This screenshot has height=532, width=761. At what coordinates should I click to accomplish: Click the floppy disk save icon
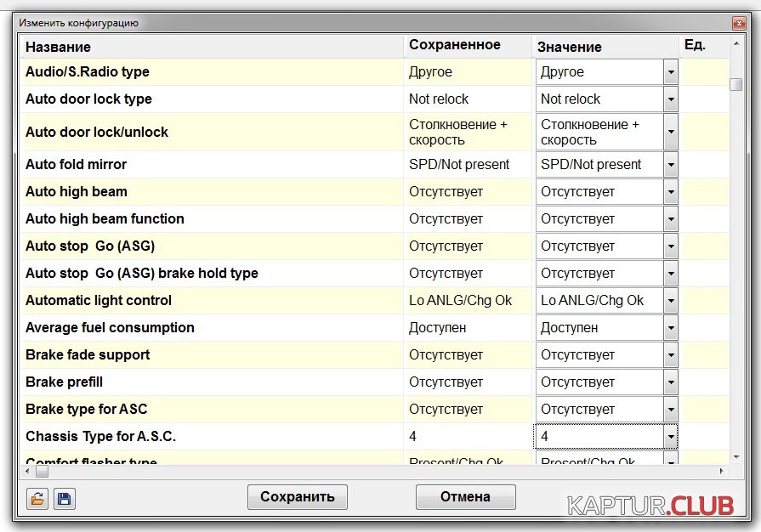tap(64, 499)
